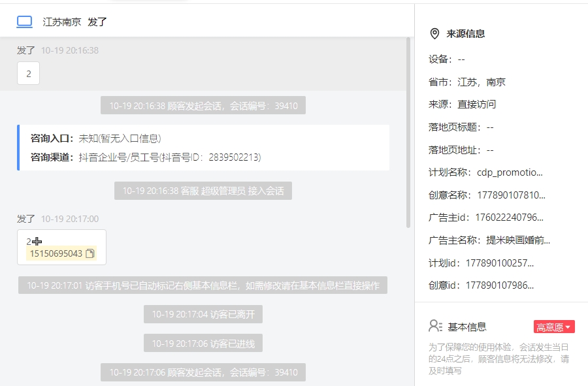The height and width of the screenshot is (386, 588).
Task: Open the 高意愿 intent dropdown
Action: click(554, 327)
